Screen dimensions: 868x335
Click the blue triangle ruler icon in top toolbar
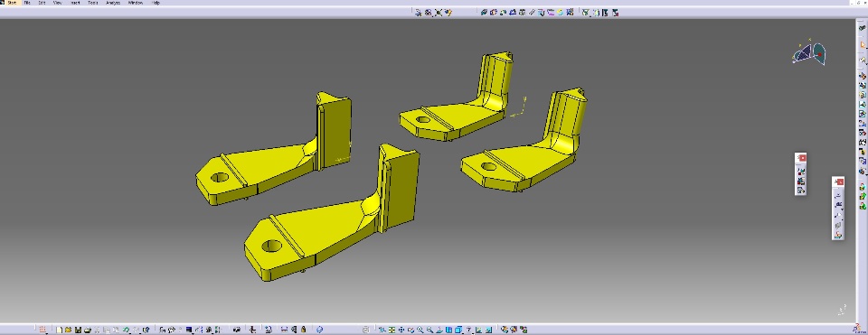click(x=512, y=12)
